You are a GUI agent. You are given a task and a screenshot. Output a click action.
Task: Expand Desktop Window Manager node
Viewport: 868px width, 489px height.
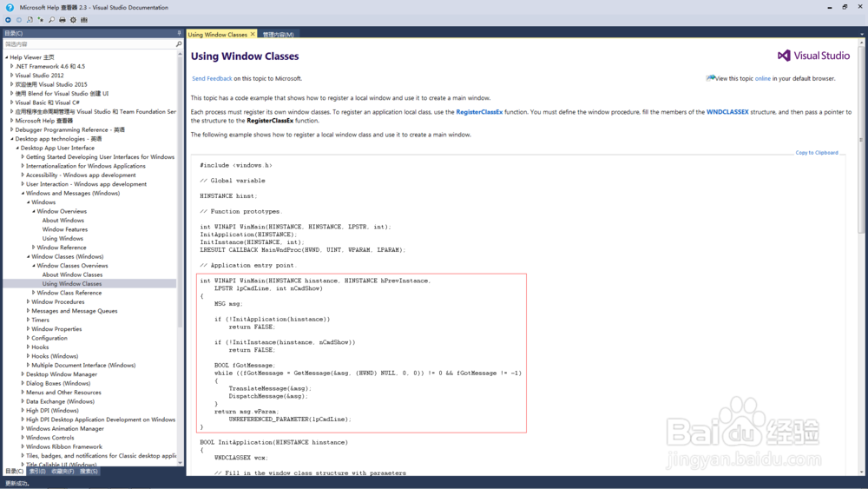[x=23, y=373]
